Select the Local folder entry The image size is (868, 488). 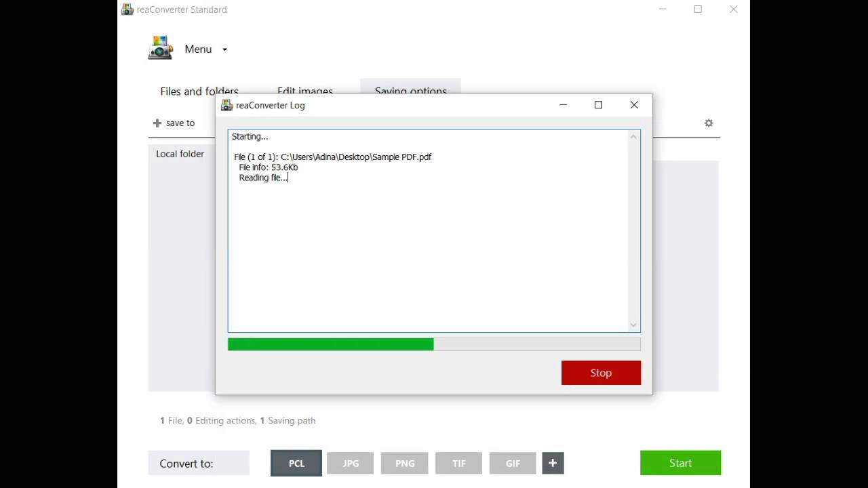(x=180, y=154)
